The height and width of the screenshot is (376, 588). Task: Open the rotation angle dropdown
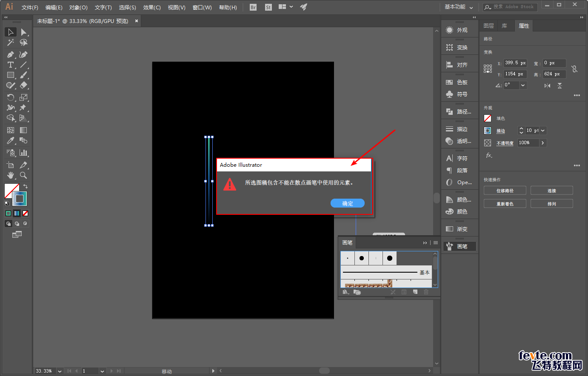(523, 85)
